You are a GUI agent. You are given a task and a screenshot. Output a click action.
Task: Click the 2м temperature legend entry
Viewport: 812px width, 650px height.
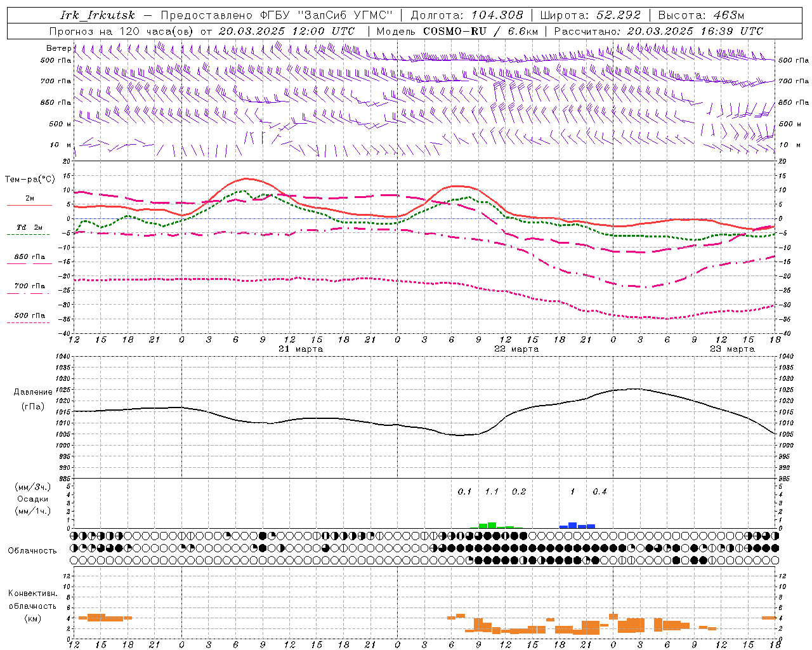click(30, 199)
